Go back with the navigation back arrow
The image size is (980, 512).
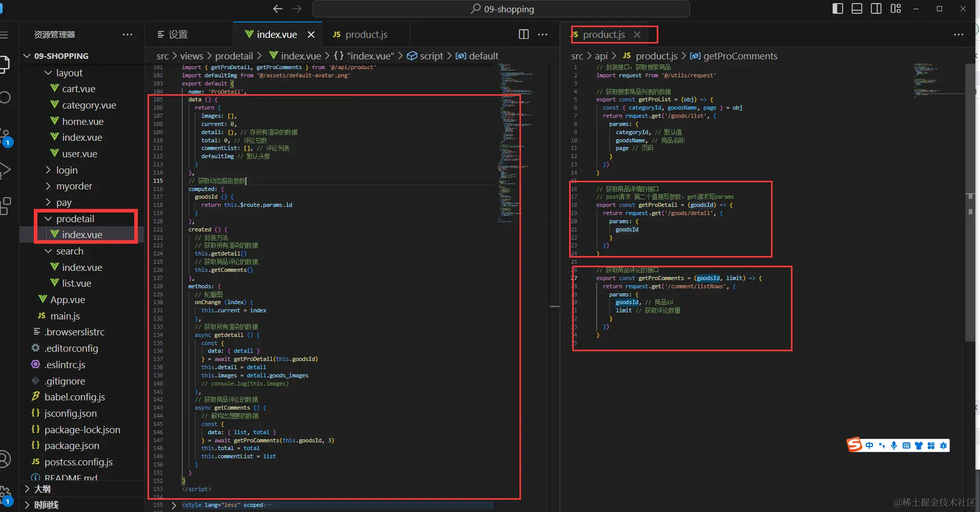[x=278, y=9]
